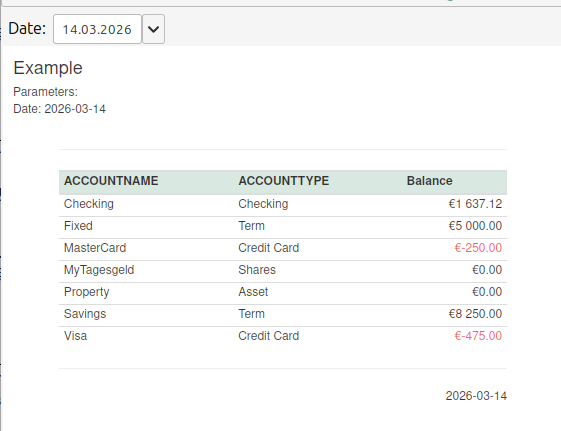Click the ACCOUNTNAME column header

111,181
